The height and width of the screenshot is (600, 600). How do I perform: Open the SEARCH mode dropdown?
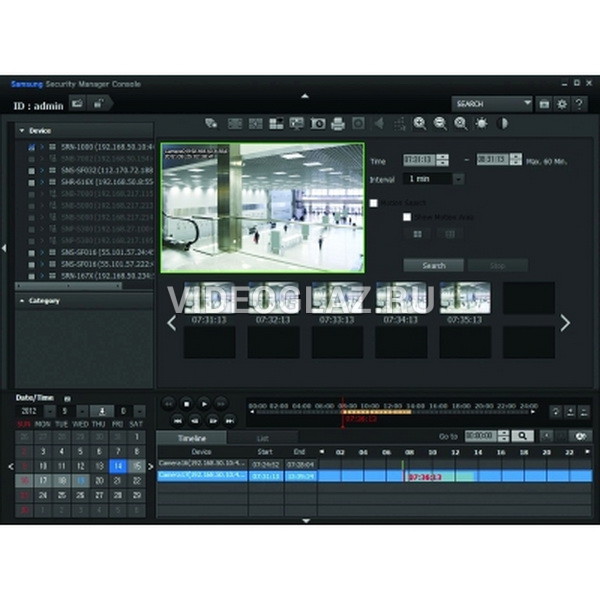[x=492, y=104]
